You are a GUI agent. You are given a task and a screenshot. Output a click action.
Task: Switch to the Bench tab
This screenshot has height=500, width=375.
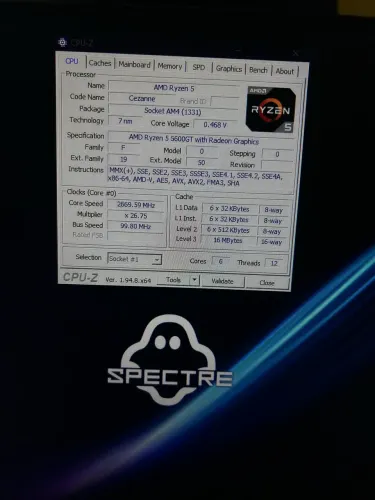click(258, 70)
